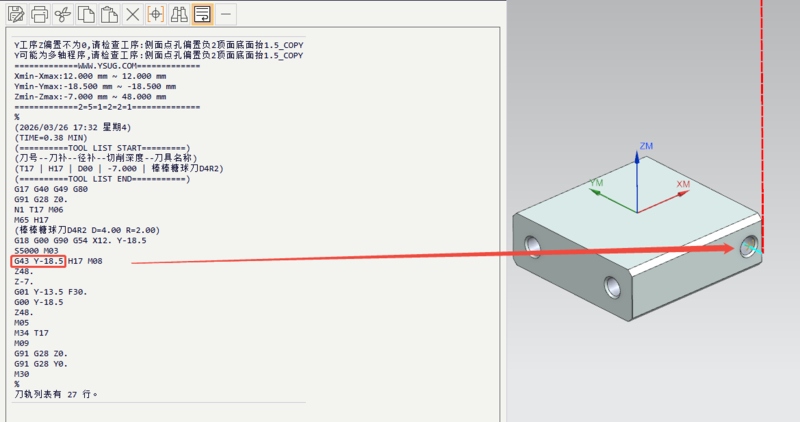Click the line 'G00 Y-18.5'
The height and width of the screenshot is (422, 800).
click(39, 302)
